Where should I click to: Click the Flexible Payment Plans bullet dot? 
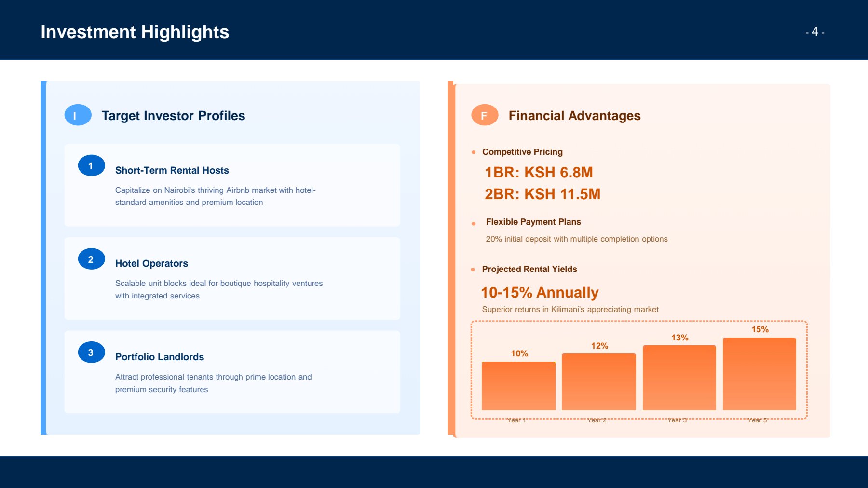click(x=474, y=223)
